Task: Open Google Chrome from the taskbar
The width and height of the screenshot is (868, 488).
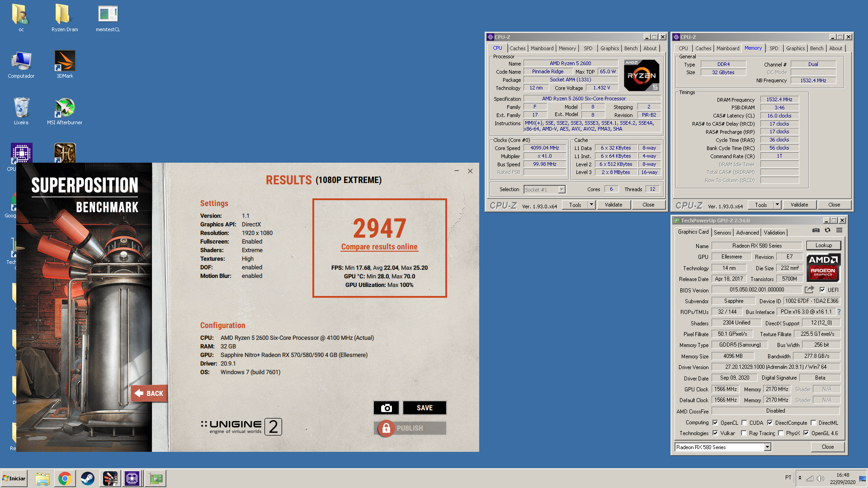Action: pyautogui.click(x=65, y=479)
